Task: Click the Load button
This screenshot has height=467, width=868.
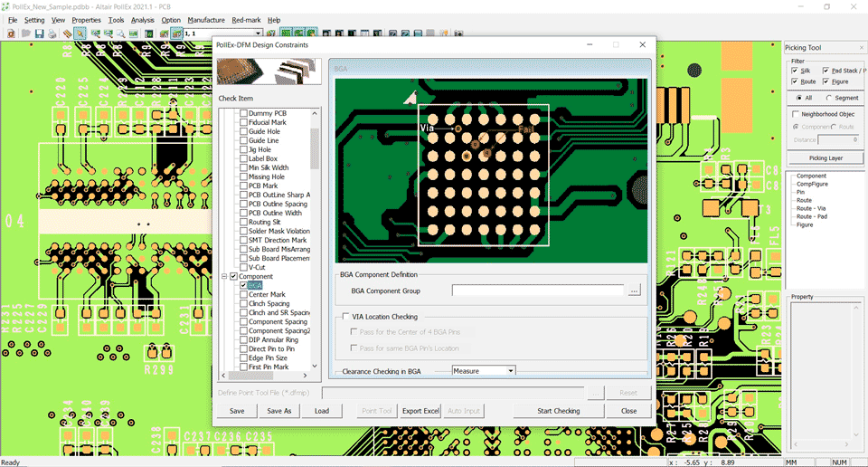Action: pyautogui.click(x=322, y=411)
